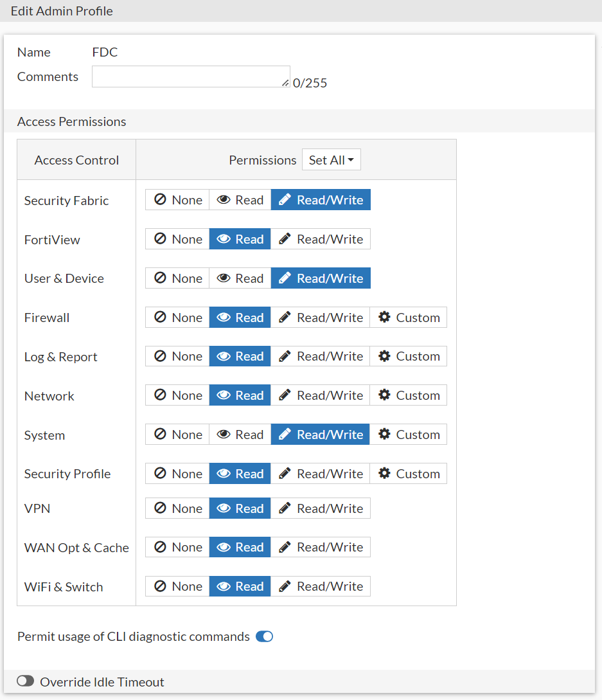
Task: Click the gear icon for Log & Report Custom
Action: pos(384,356)
